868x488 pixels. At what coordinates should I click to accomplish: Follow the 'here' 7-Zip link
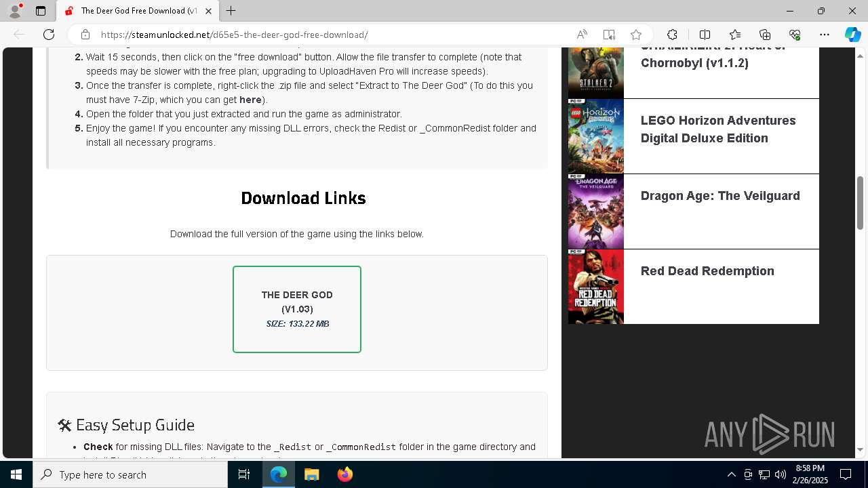pos(250,100)
